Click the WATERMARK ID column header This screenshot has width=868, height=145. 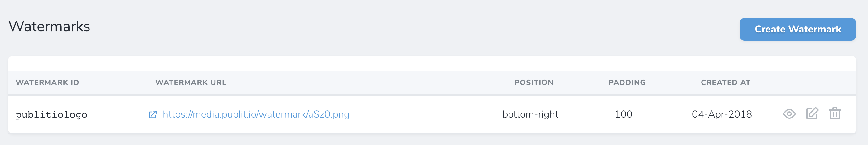click(47, 82)
